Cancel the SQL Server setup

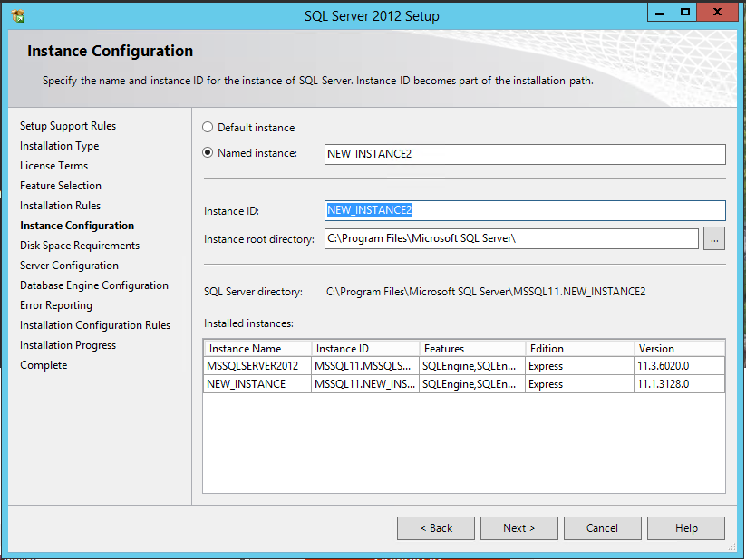click(602, 528)
